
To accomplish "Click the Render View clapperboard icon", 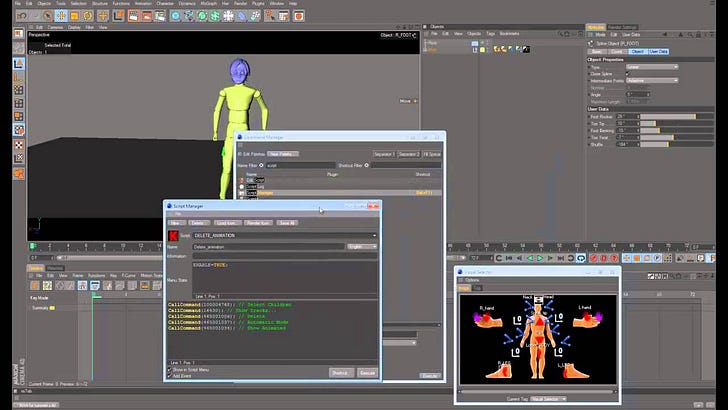I will click(x=134, y=16).
